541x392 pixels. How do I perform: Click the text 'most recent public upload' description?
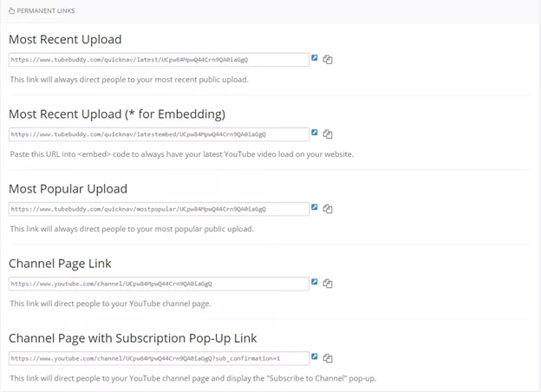click(x=129, y=80)
